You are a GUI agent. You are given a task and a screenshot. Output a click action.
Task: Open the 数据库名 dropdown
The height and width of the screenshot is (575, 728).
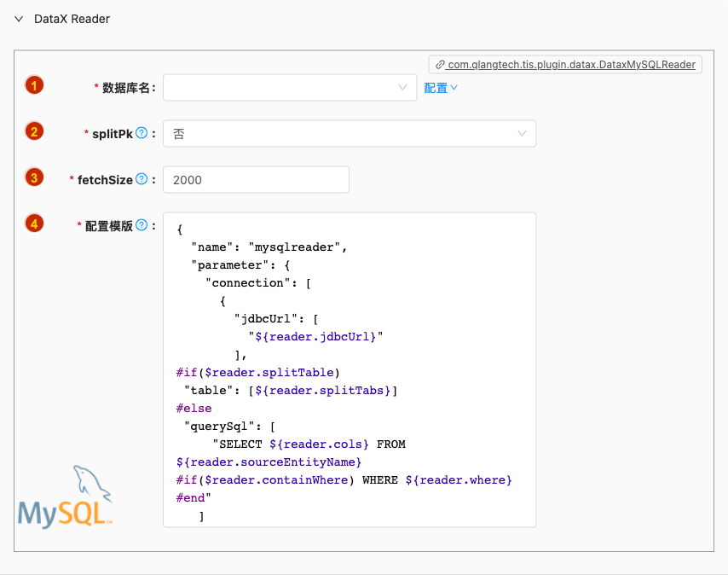[290, 87]
